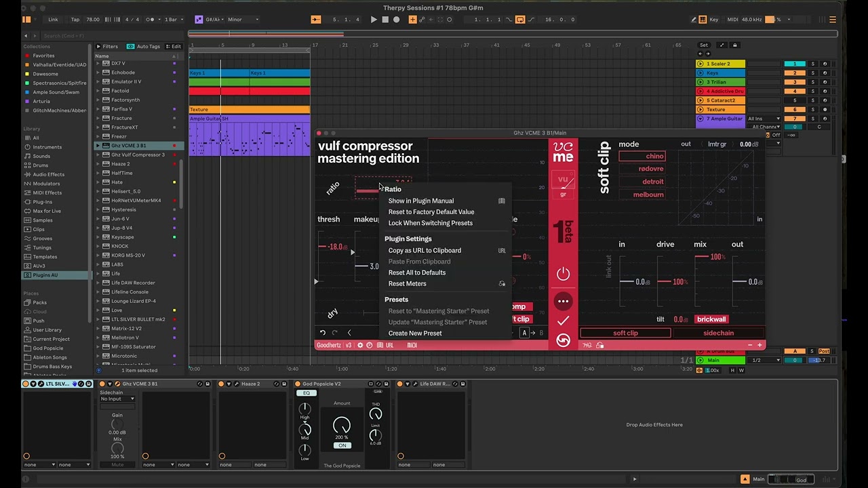Toggle Follow playback arrow button
868x488 pixels.
pos(317,20)
